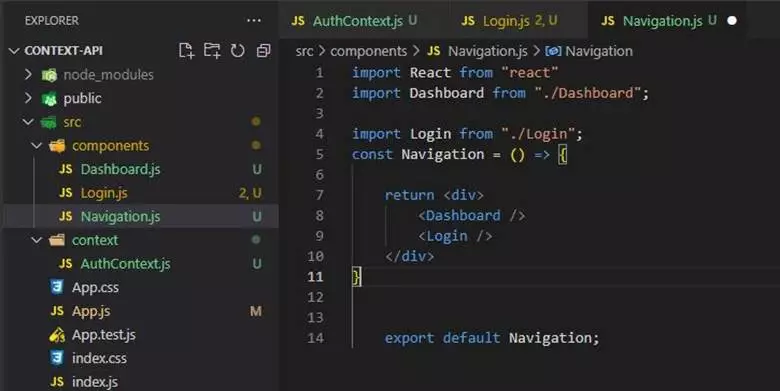
Task: Collapse the context folder chevron
Action: pos(37,240)
